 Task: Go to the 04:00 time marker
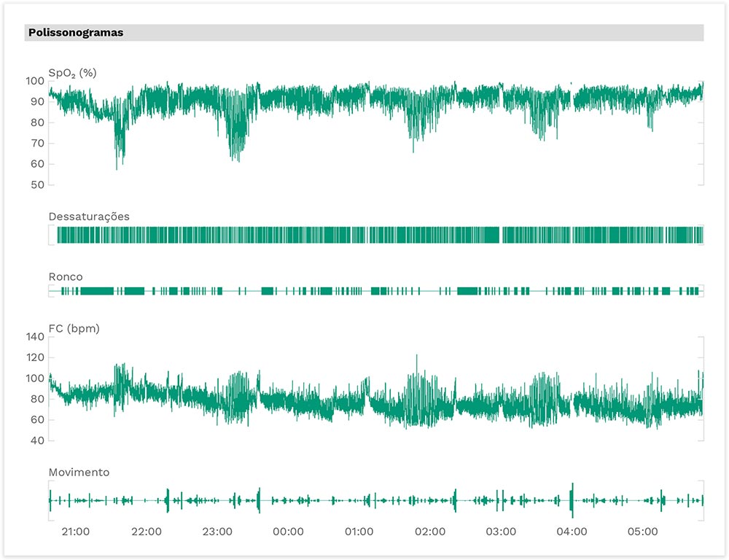(x=572, y=532)
